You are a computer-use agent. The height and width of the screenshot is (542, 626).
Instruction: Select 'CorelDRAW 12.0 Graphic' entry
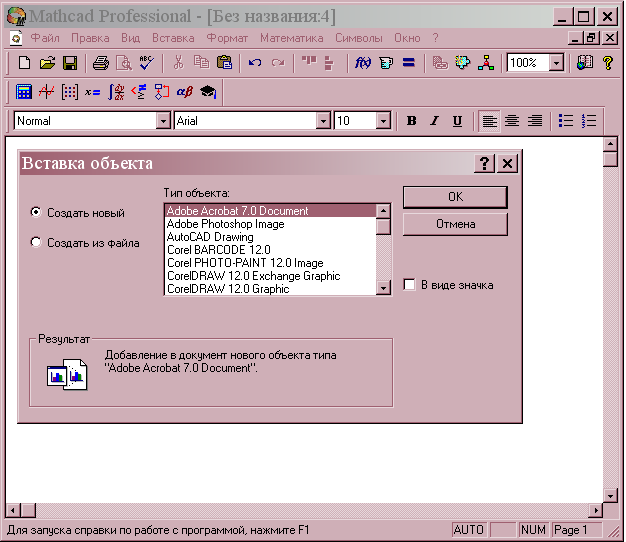[270, 289]
